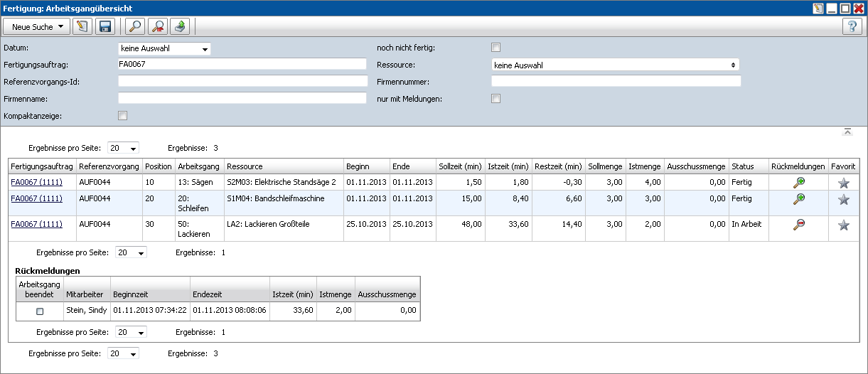Collapse the search panel with the up arrow
The height and width of the screenshot is (374, 868).
(847, 132)
